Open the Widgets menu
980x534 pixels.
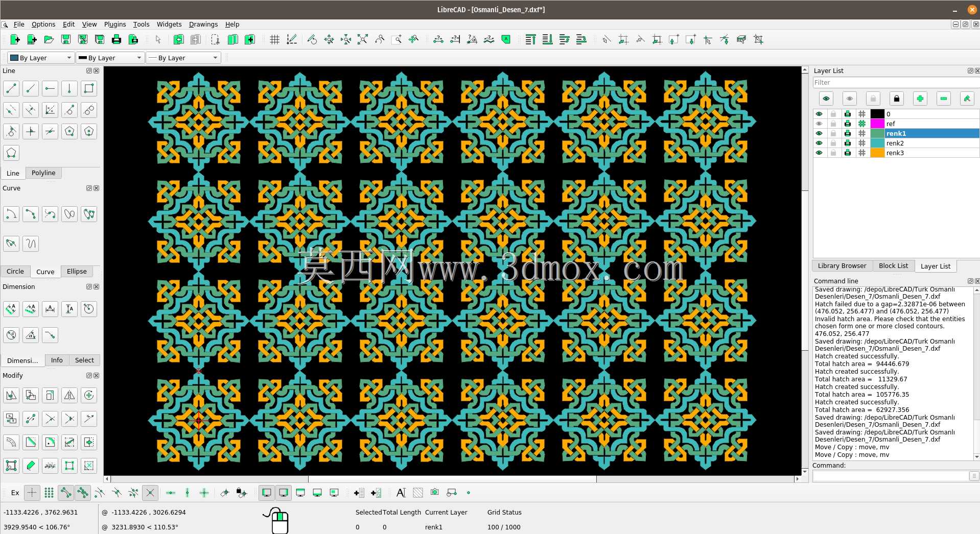(x=169, y=24)
